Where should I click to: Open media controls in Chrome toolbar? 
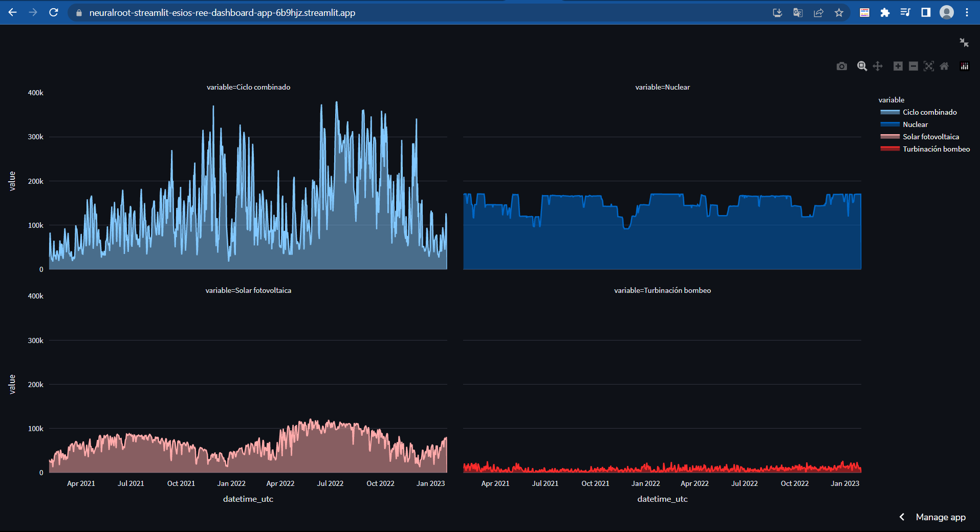(x=905, y=13)
